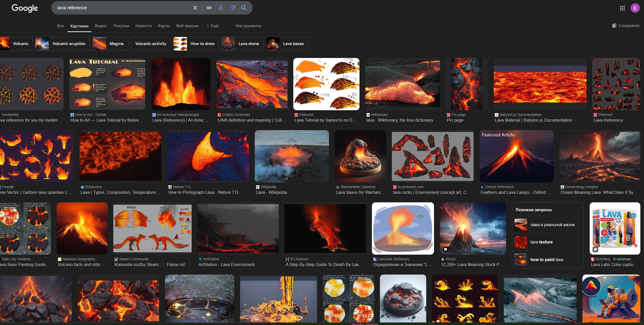Screen dimensions: 644x325
Task: Open the Wikipedia Lava image thumbnail
Action: click(292, 156)
